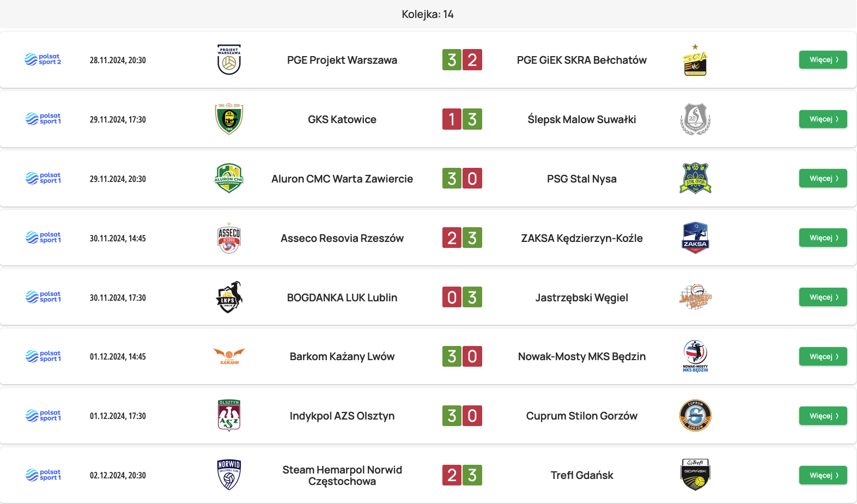
Task: Click the Nowak-Mosty MKS Będzin team name
Action: 581,356
